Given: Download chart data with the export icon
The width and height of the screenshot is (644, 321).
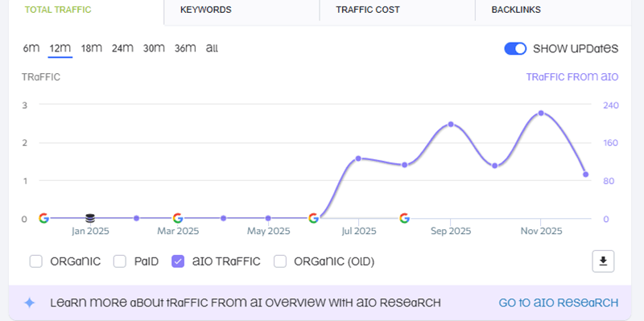Looking at the screenshot, I should [x=603, y=261].
